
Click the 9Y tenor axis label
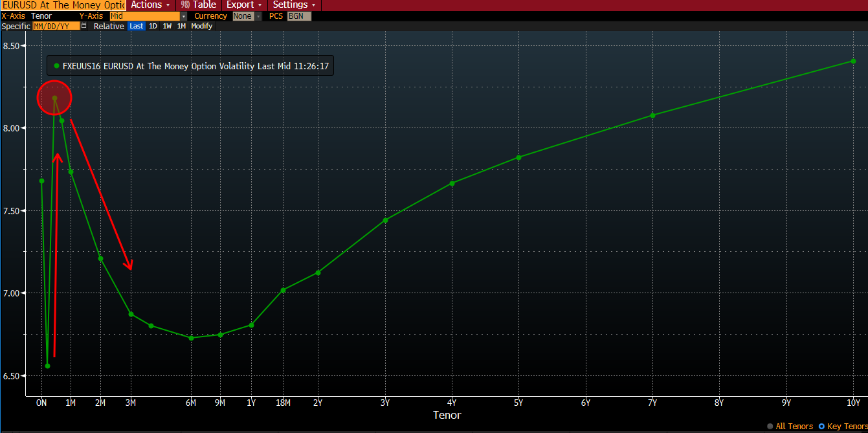click(786, 403)
